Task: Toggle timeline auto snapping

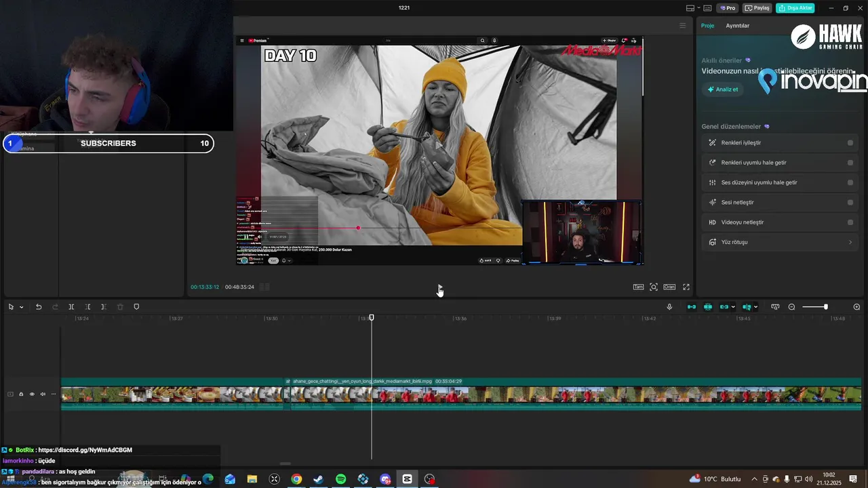Action: coord(708,307)
